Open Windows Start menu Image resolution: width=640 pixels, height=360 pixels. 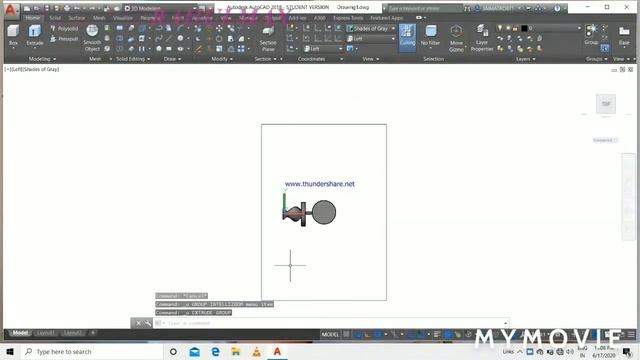[x=10, y=351]
